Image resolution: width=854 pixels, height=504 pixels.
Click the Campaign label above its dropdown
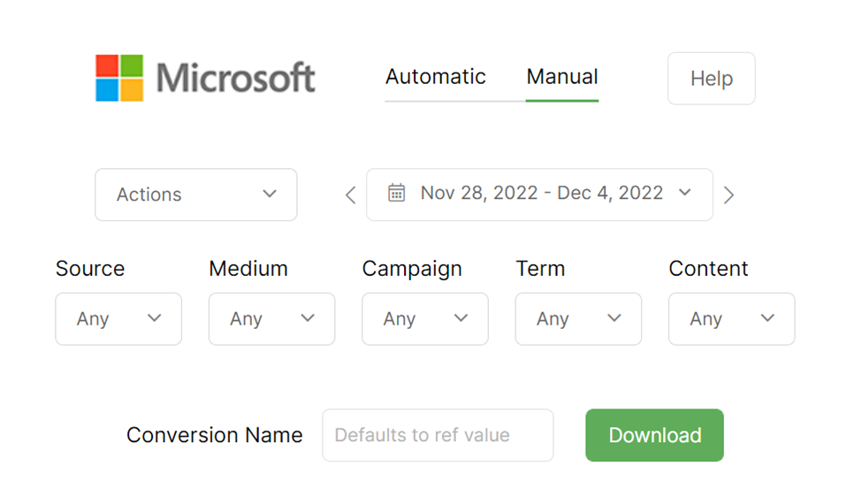412,269
